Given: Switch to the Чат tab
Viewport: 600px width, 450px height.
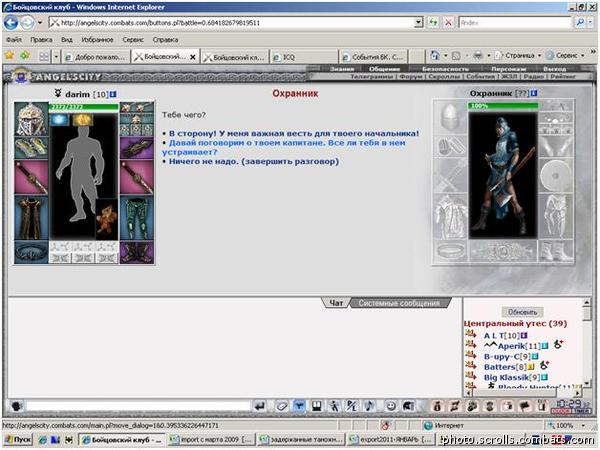Looking at the screenshot, I should click(x=336, y=303).
